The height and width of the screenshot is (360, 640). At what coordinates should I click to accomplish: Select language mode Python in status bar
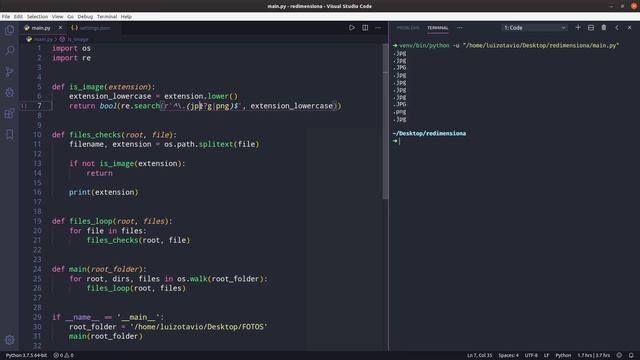(563, 355)
